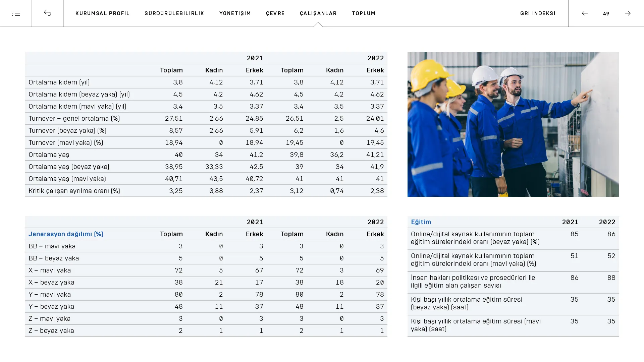Select the İnsan hakları politikası eğitim row
Screen dimensions: 644x362
click(513, 282)
